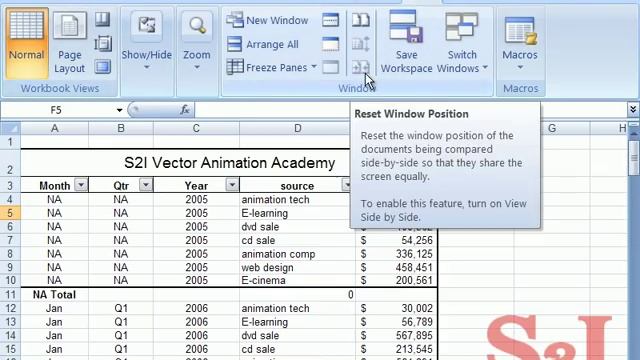Open the Macros dropdown
Image resolution: width=640 pixels, height=360 pixels.
click(x=520, y=42)
